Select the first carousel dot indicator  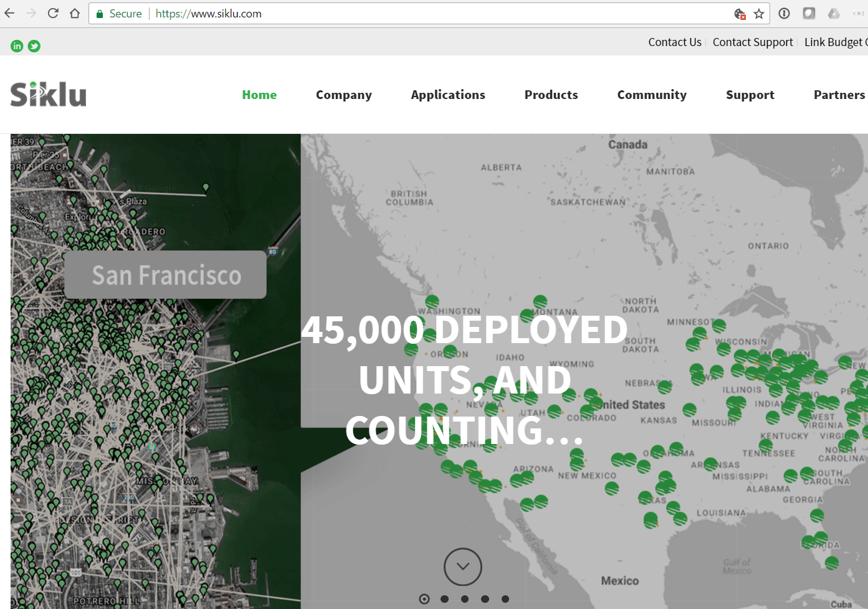point(424,598)
